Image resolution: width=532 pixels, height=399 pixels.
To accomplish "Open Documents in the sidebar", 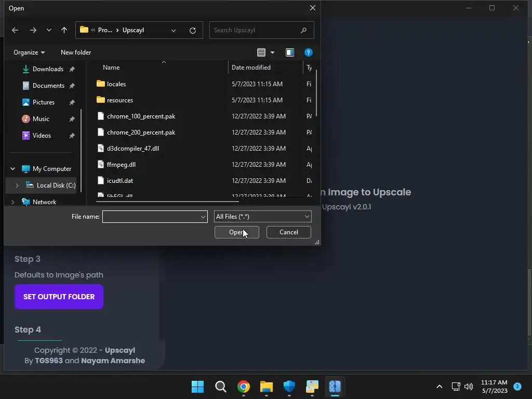I will click(x=48, y=86).
